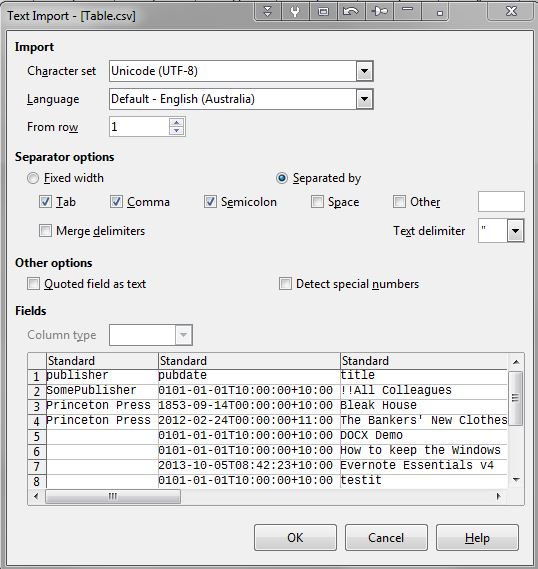Select the Fixed width radio button
538x569 pixels.
coord(33,178)
